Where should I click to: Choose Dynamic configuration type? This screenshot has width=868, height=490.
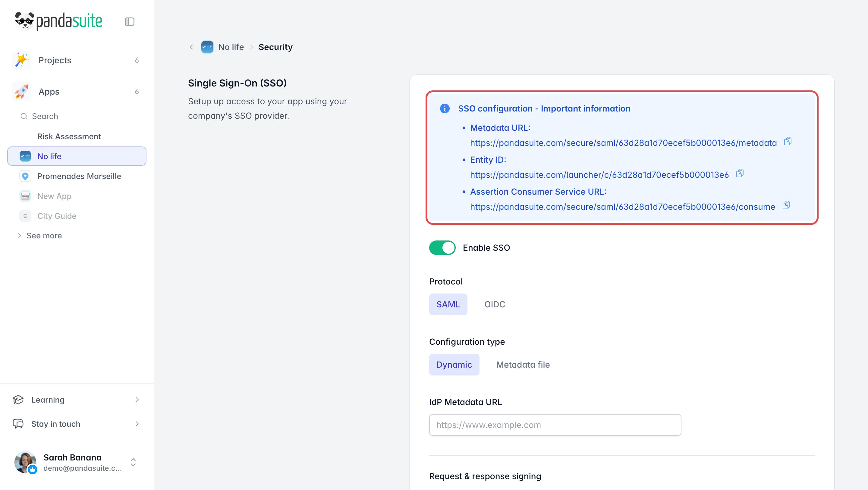tap(454, 365)
